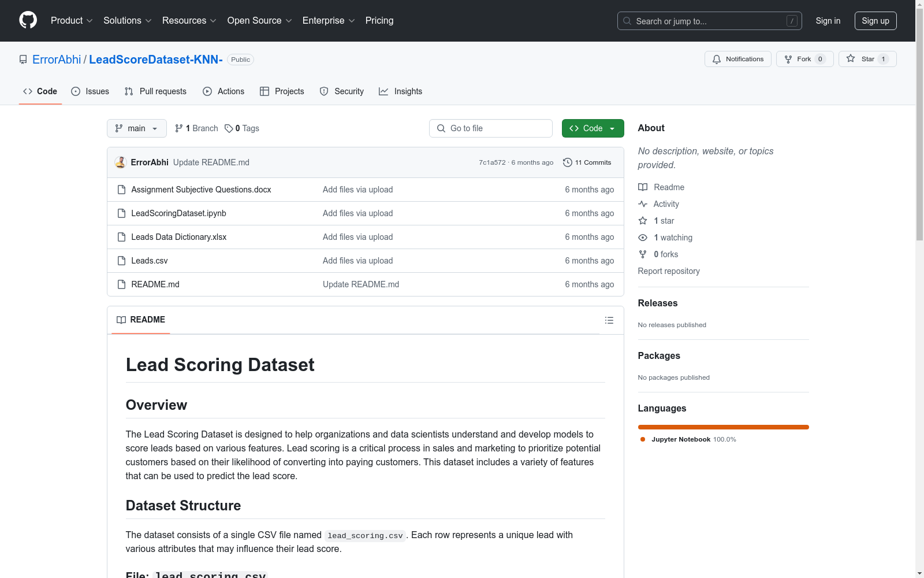Open file Leads.csv
This screenshot has height=578, width=924.
150,261
